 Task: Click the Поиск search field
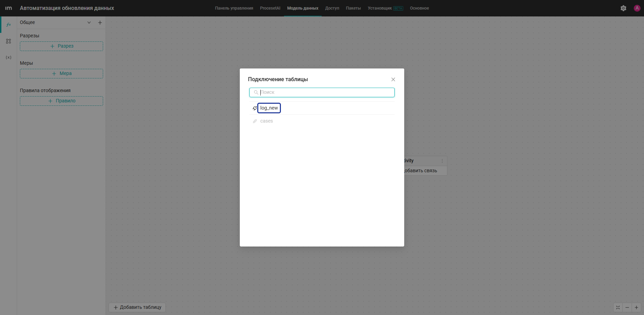(322, 92)
